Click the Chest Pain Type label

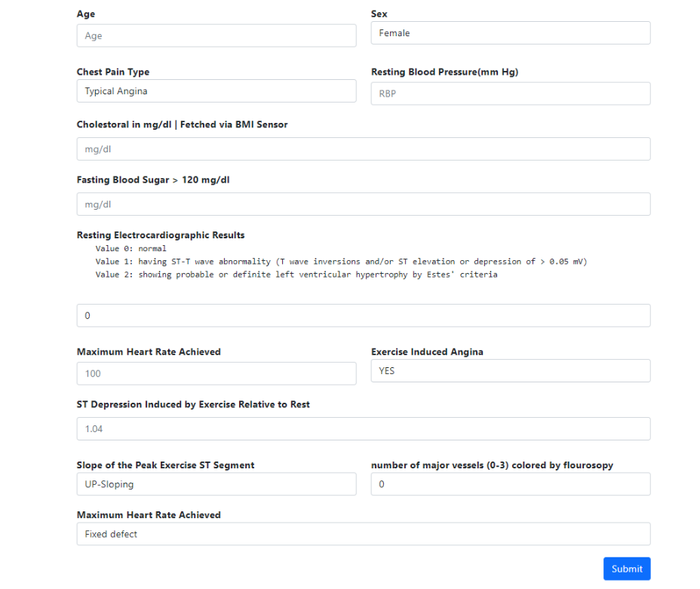[x=113, y=72]
